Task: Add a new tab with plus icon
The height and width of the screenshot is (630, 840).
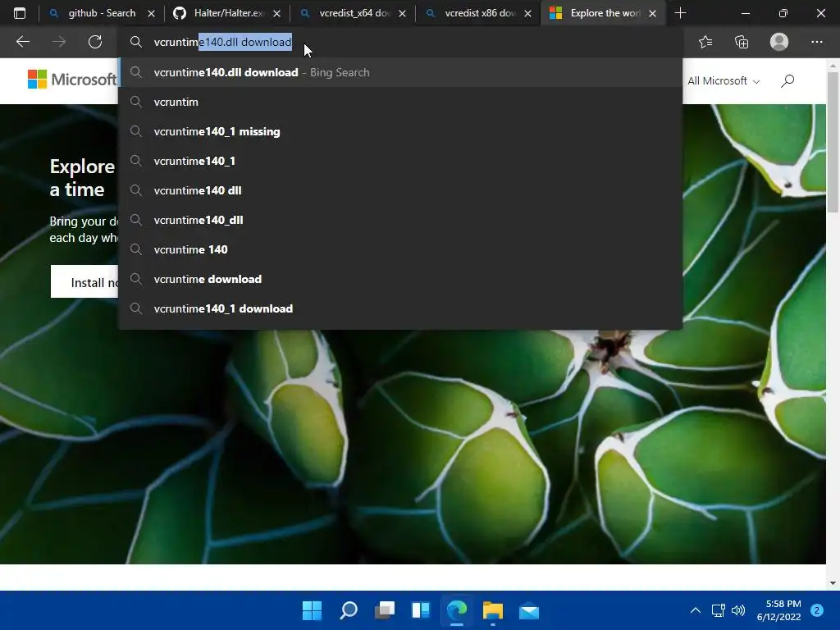Action: (x=680, y=13)
